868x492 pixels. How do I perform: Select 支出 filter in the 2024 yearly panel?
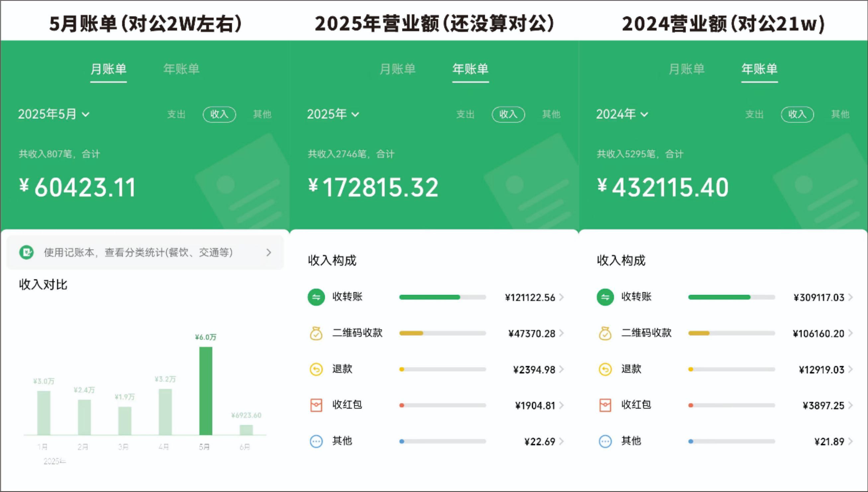pos(754,114)
